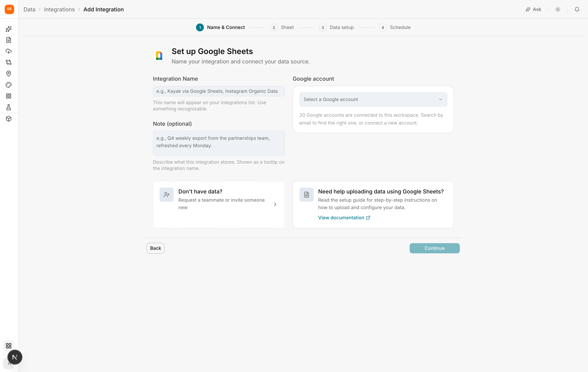Select the Name & Connect step

[220, 27]
